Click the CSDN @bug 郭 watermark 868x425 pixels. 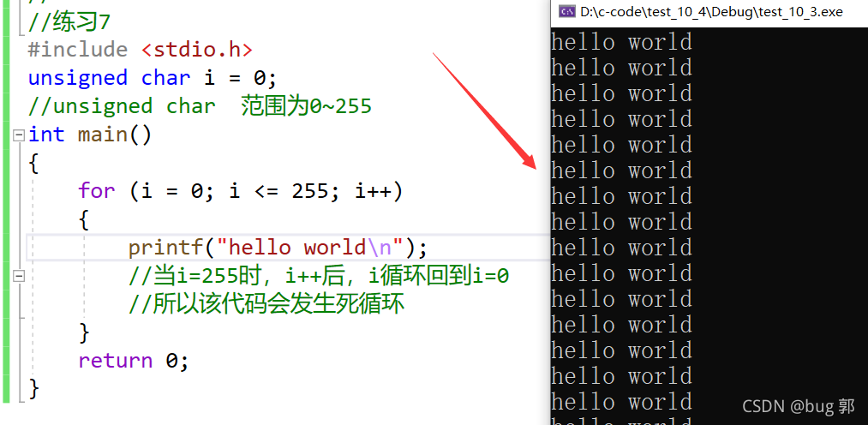coord(799,407)
